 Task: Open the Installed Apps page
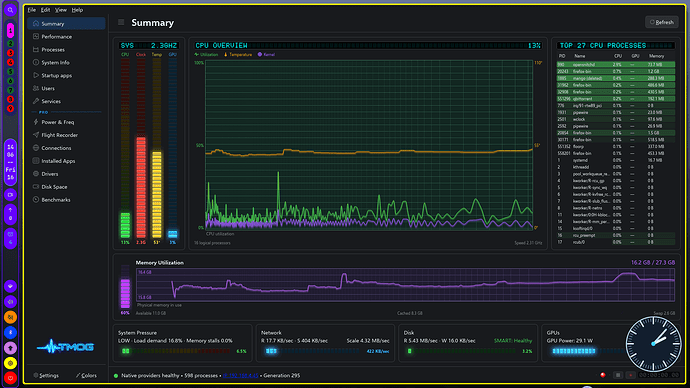[x=66, y=161]
